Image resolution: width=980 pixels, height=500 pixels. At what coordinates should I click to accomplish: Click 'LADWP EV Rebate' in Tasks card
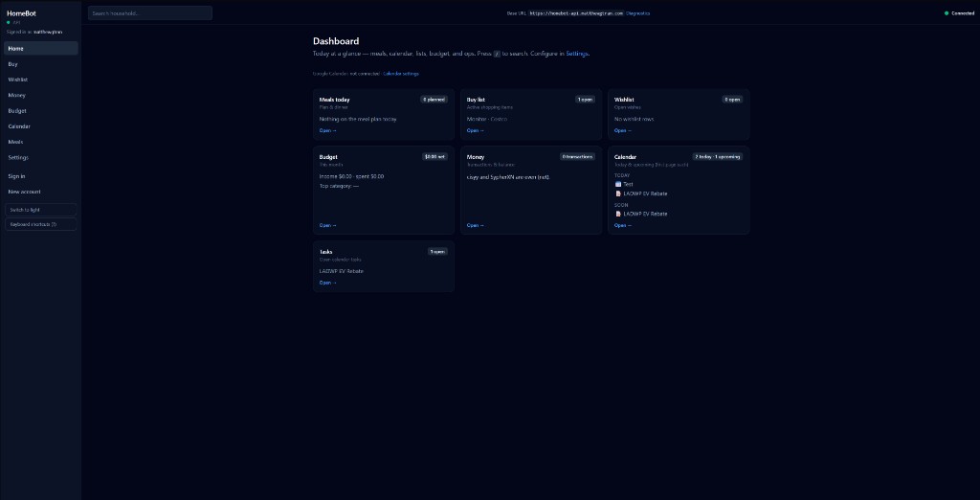(x=342, y=271)
